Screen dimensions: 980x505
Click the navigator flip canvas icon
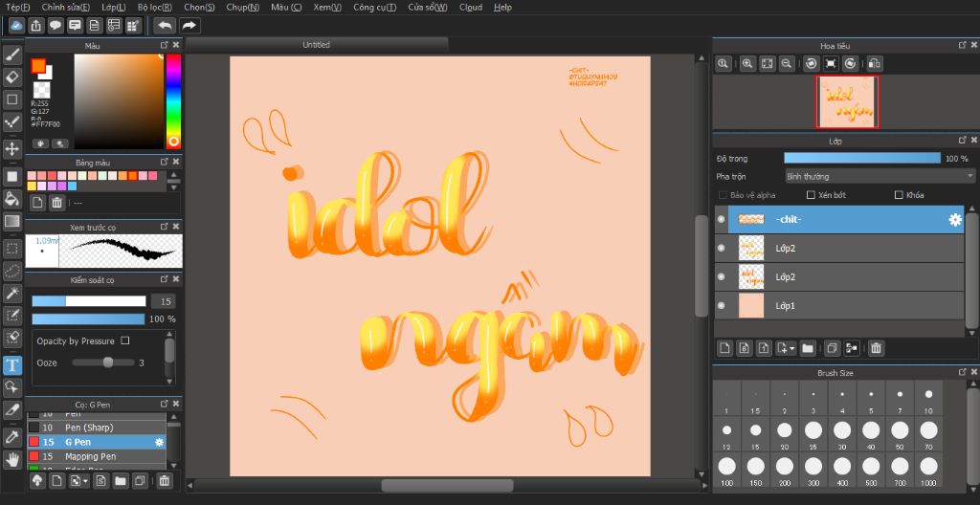(x=875, y=63)
